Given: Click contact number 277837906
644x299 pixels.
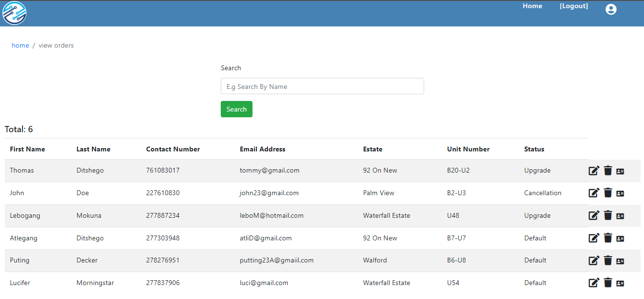Looking at the screenshot, I should pos(163,283).
